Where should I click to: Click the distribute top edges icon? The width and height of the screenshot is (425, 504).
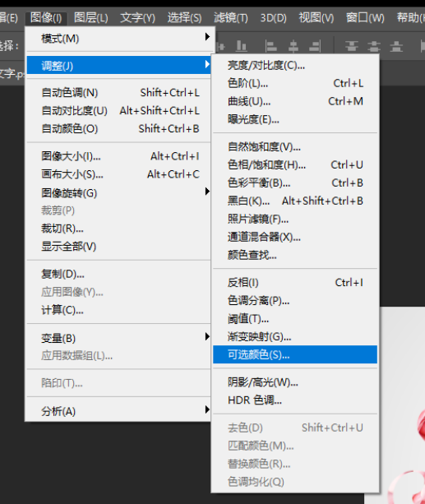pyautogui.click(x=352, y=46)
